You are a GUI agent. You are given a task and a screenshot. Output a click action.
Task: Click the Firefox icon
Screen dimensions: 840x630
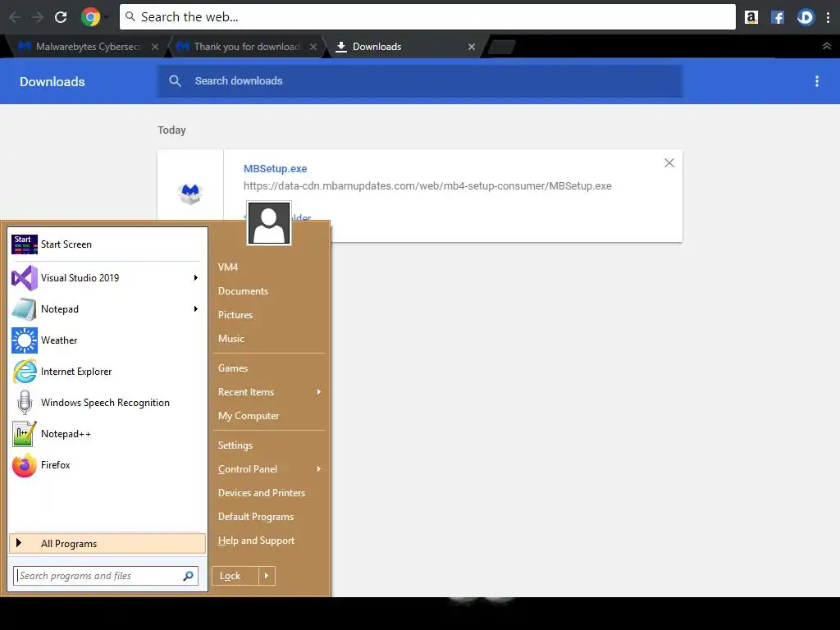point(25,465)
